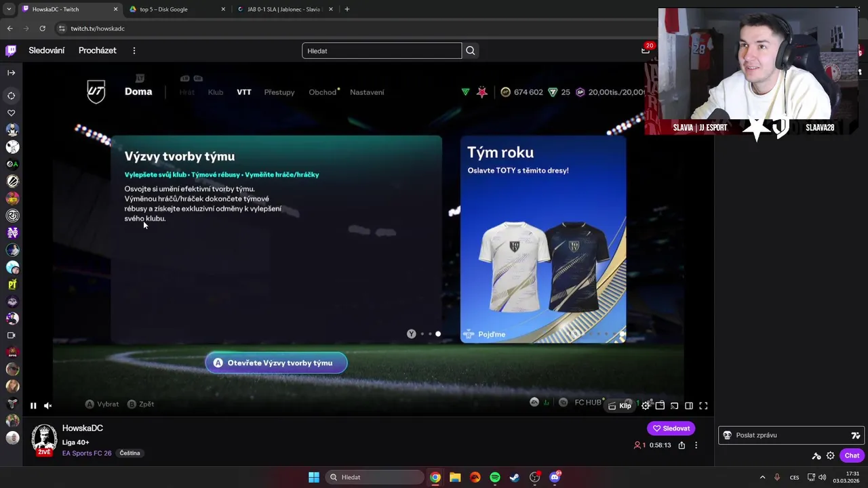Open Windows Start menu
Screen dimensions: 868x488
coord(314,477)
